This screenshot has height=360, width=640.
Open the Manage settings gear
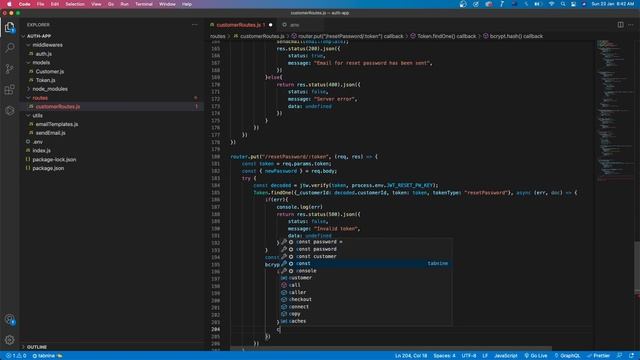point(9,340)
